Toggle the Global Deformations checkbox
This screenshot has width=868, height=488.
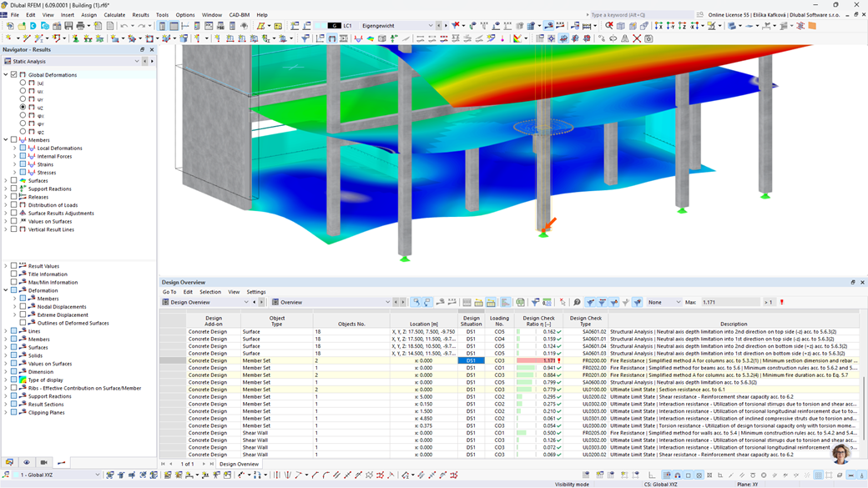coord(13,74)
